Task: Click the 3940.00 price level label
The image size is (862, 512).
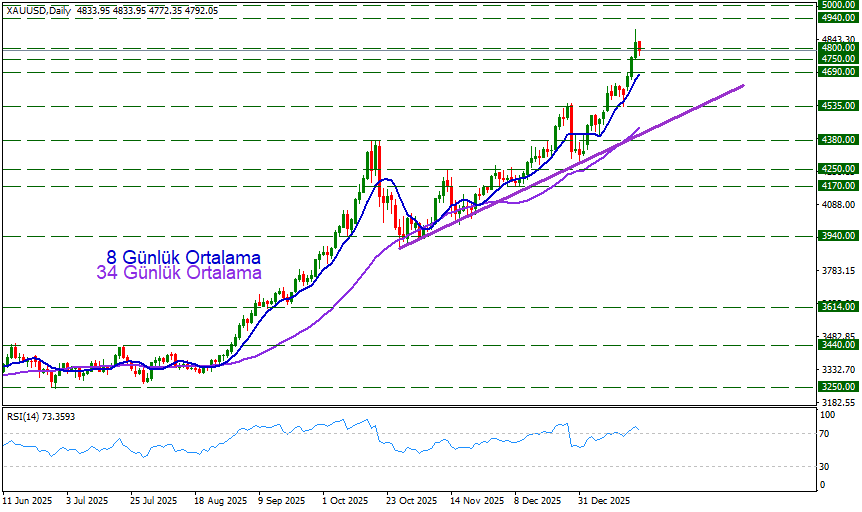Action: (x=836, y=236)
